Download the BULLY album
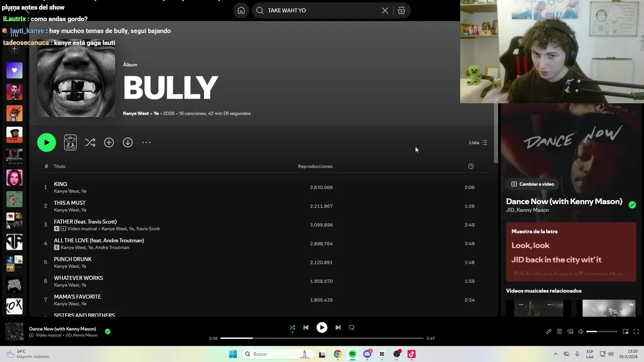Image resolution: width=644 pixels, height=362 pixels. (x=128, y=142)
